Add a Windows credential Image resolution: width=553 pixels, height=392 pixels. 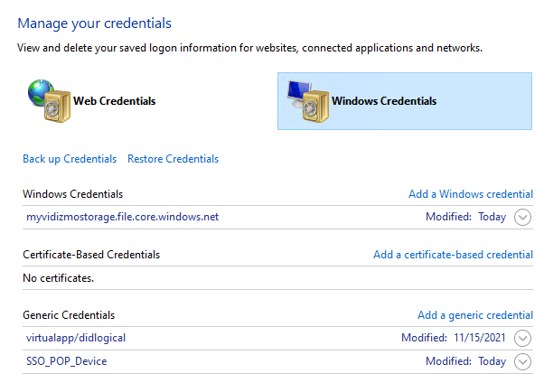point(470,194)
